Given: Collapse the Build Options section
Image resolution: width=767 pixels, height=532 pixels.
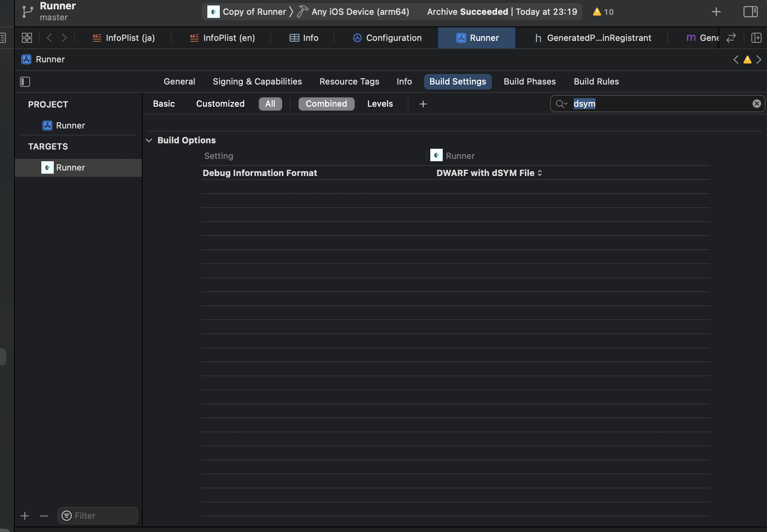Looking at the screenshot, I should pyautogui.click(x=150, y=140).
